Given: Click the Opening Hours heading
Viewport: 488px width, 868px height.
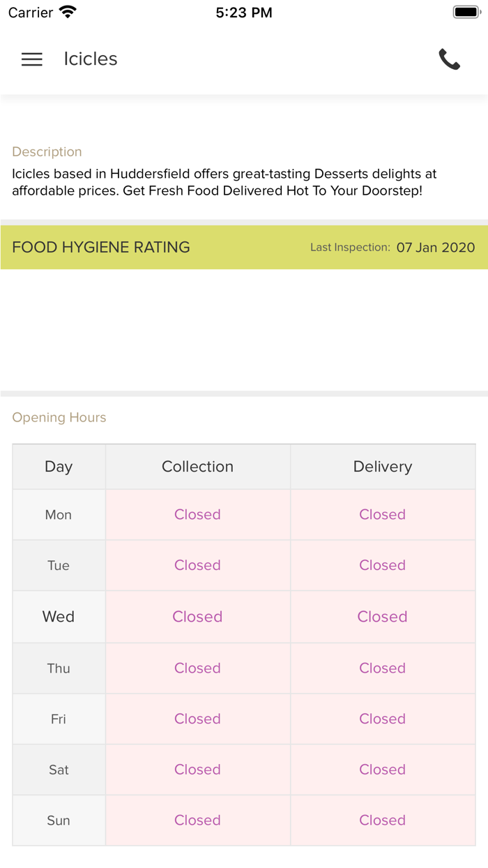Looking at the screenshot, I should (x=59, y=417).
